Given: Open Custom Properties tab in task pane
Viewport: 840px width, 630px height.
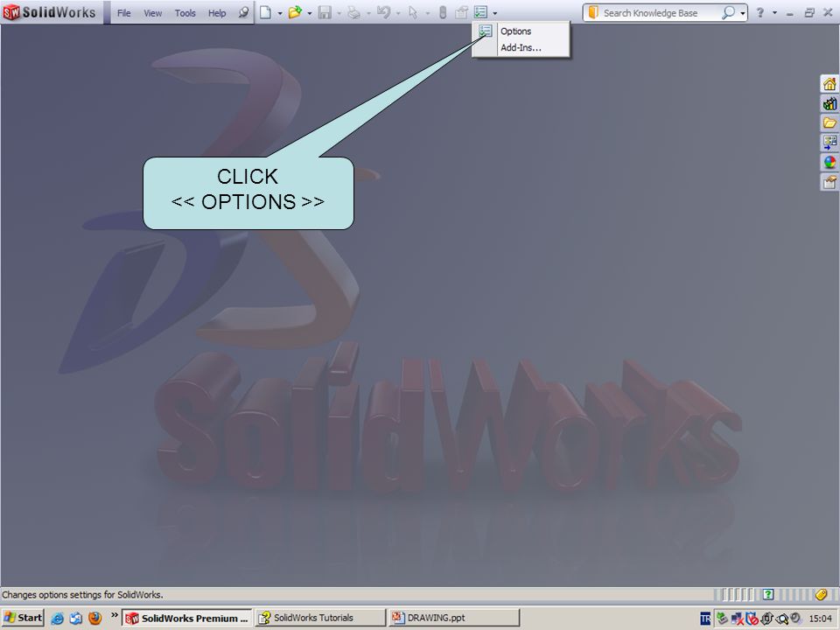Looking at the screenshot, I should click(x=829, y=182).
